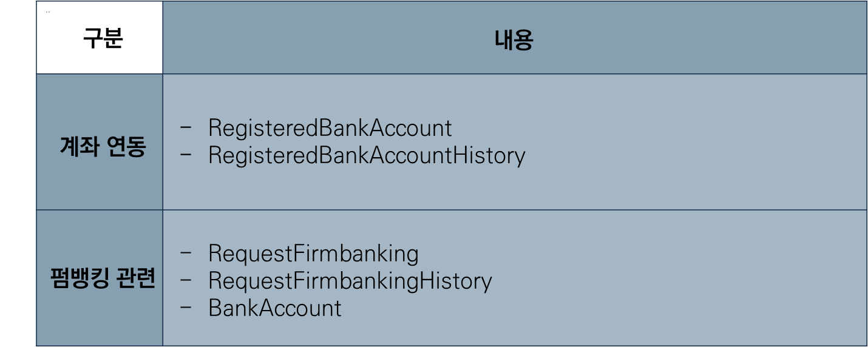868x347 pixels.
Task: Click the tiny dots mark in 구분 cell corner
Action: pos(48,12)
